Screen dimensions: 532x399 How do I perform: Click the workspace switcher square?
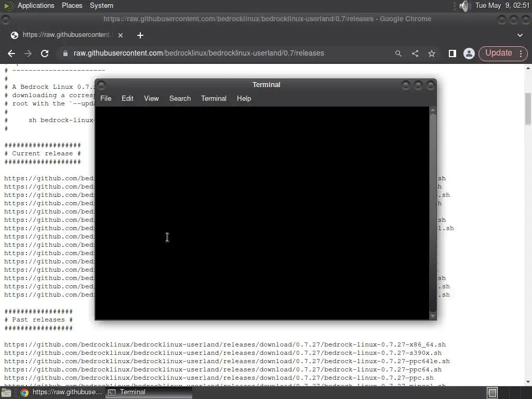coord(493,393)
